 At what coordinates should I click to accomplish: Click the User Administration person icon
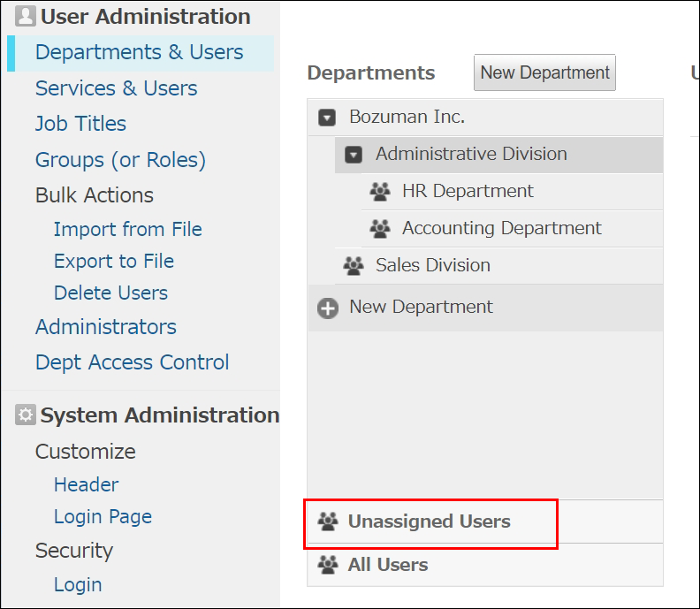tap(26, 17)
